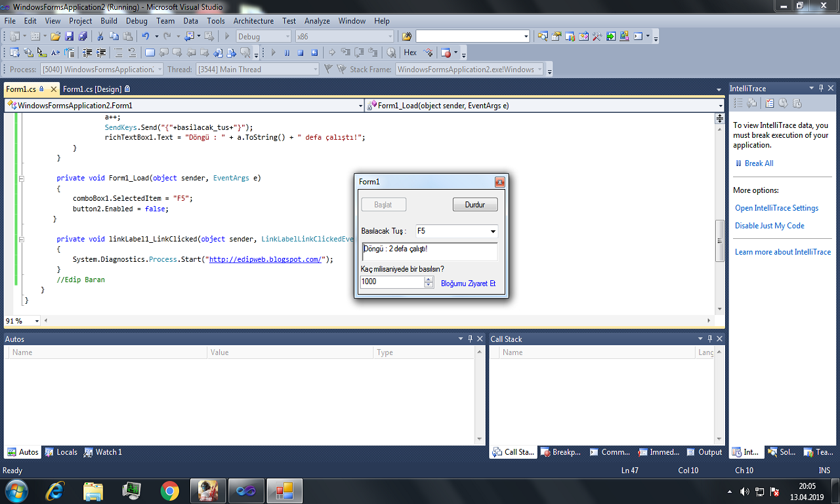Screen dimensions: 840x504
Task: Open the x86 platform dropdown
Action: [390, 37]
